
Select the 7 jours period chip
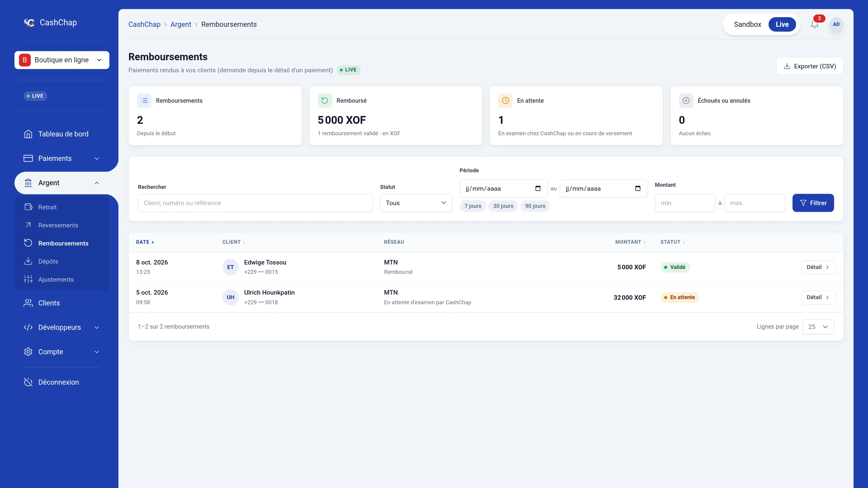(473, 206)
